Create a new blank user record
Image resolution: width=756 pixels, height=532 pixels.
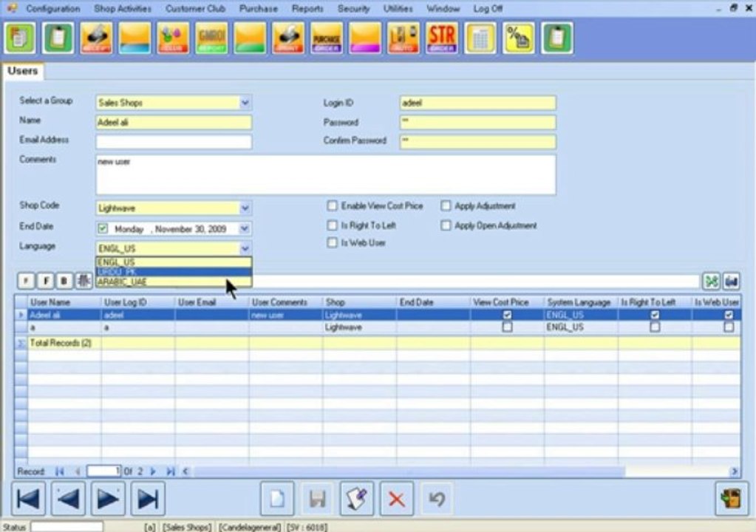(277, 498)
